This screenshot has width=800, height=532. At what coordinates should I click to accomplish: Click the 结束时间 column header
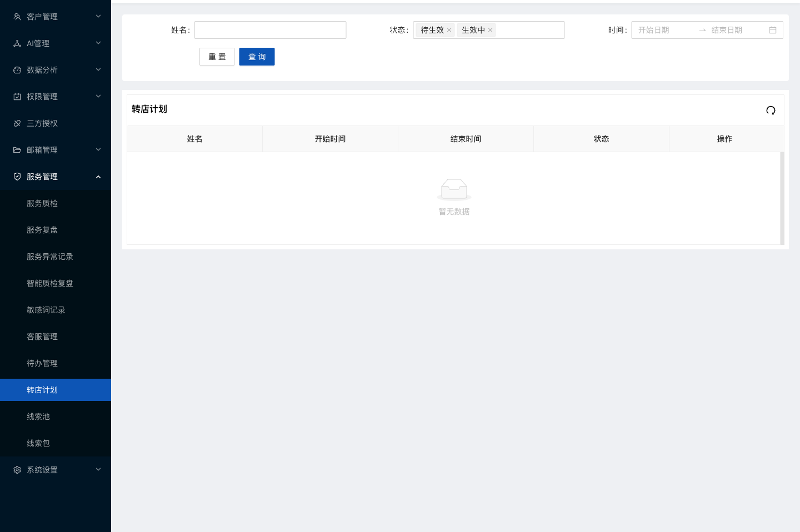coord(466,139)
